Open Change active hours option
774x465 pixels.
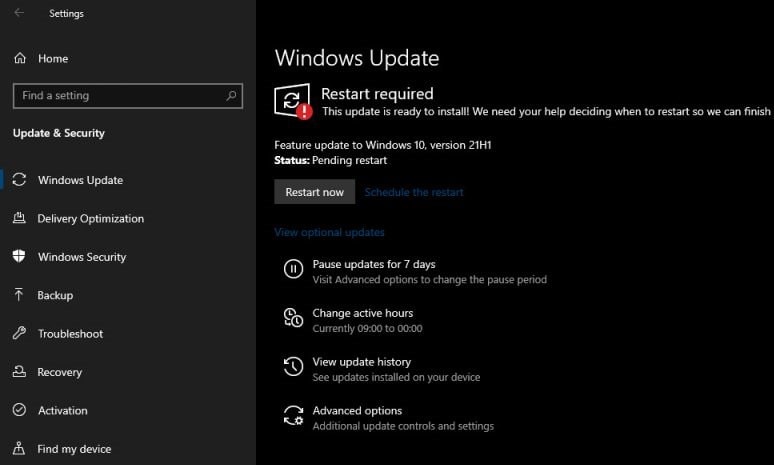(x=363, y=313)
